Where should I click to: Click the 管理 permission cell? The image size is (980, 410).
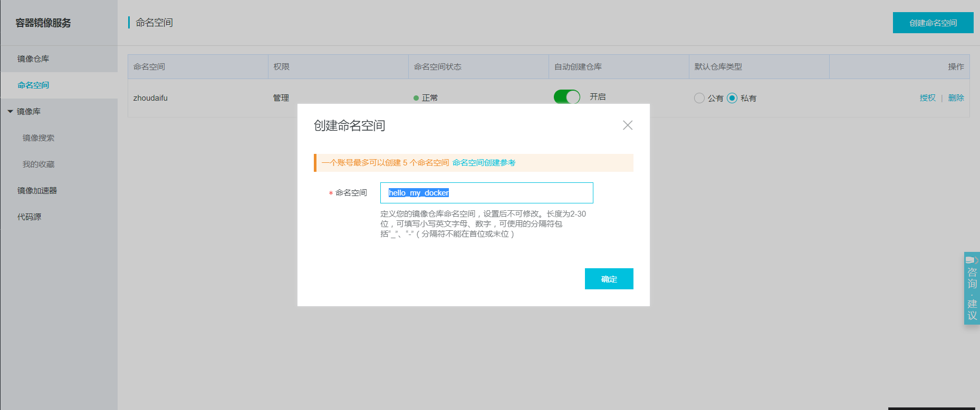pos(281,98)
